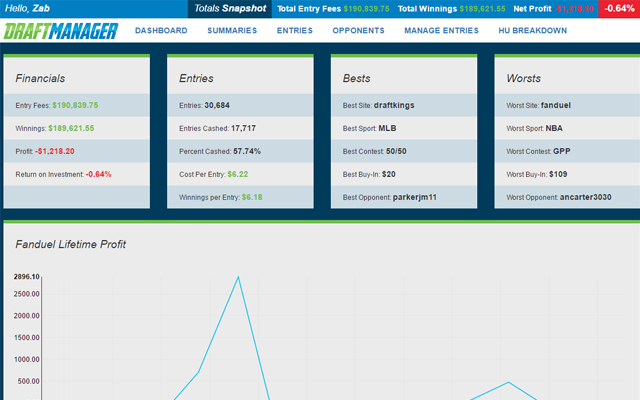Viewport: 640px width, 400px height.
Task: Click the Entries card heading
Action: [196, 78]
